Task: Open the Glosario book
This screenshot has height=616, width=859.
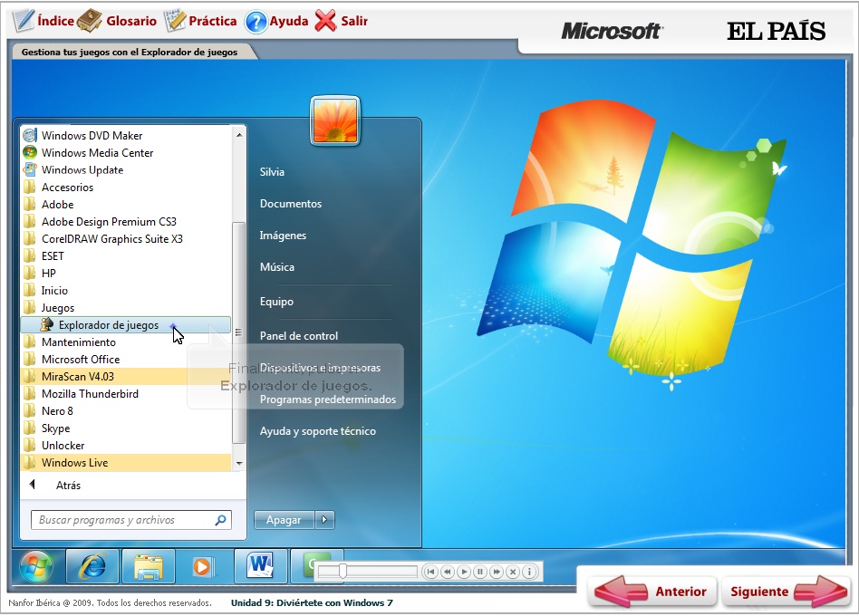Action: (117, 21)
